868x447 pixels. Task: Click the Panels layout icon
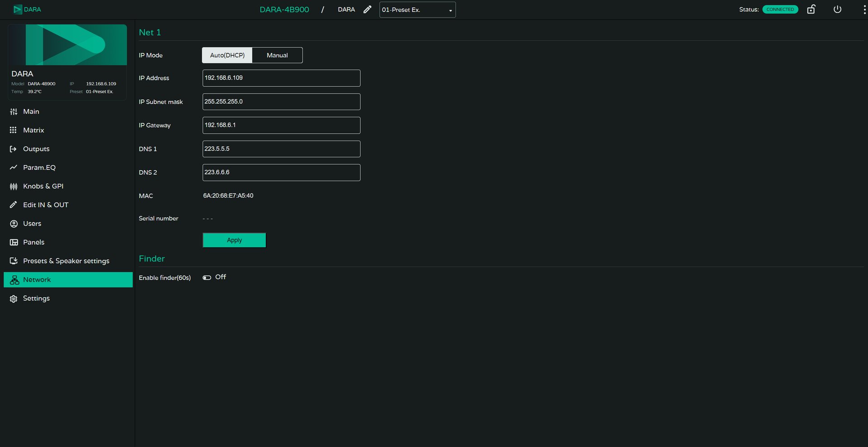click(x=14, y=243)
